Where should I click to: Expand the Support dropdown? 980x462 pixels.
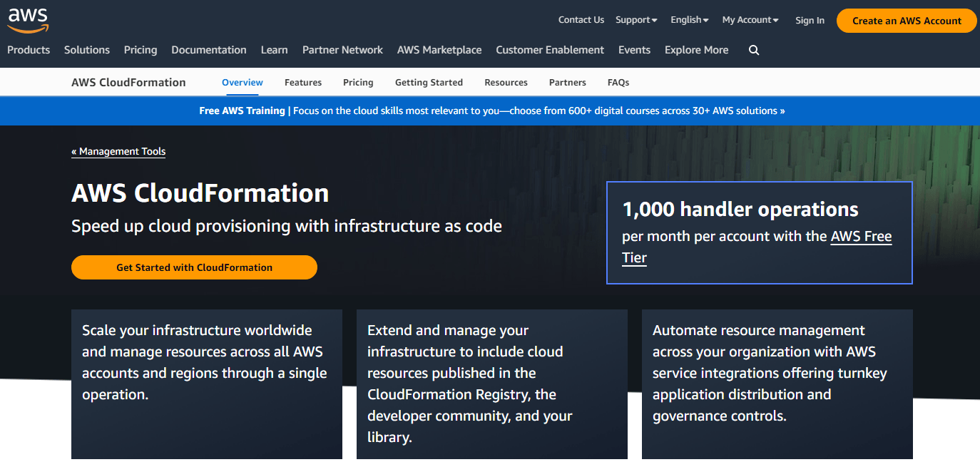coord(636,20)
